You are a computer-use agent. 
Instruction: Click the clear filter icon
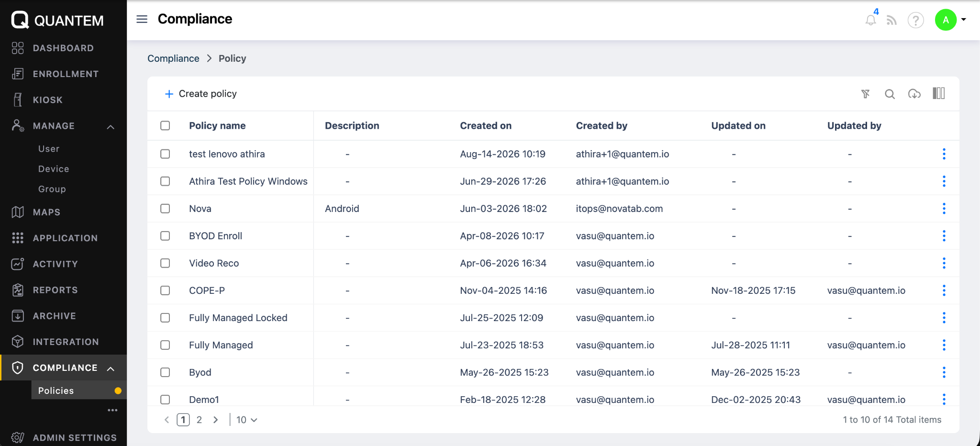pyautogui.click(x=865, y=94)
